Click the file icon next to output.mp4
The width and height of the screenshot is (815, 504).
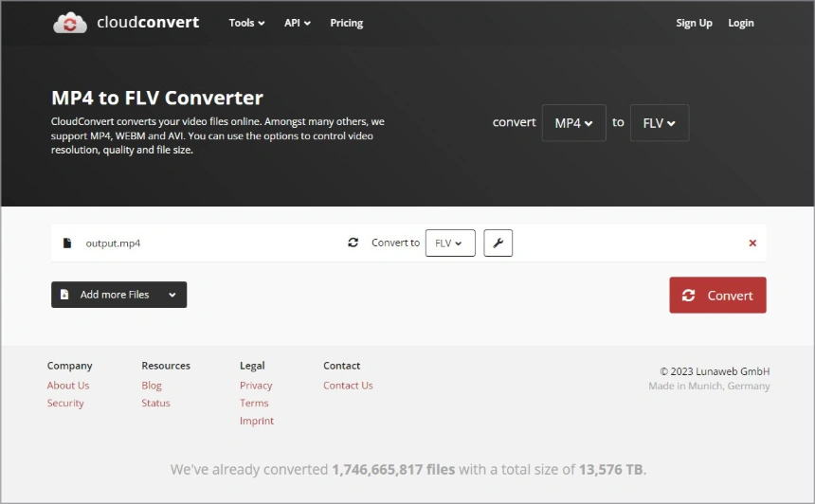click(x=67, y=243)
